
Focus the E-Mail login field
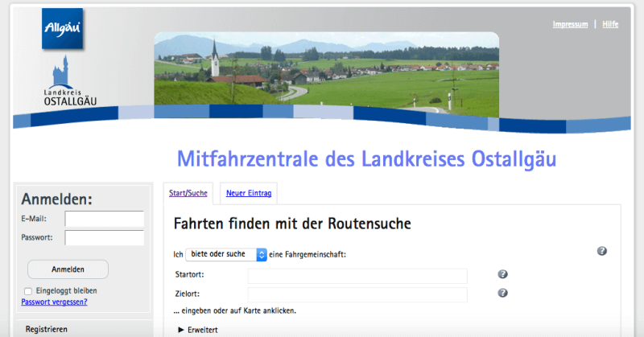pos(104,219)
